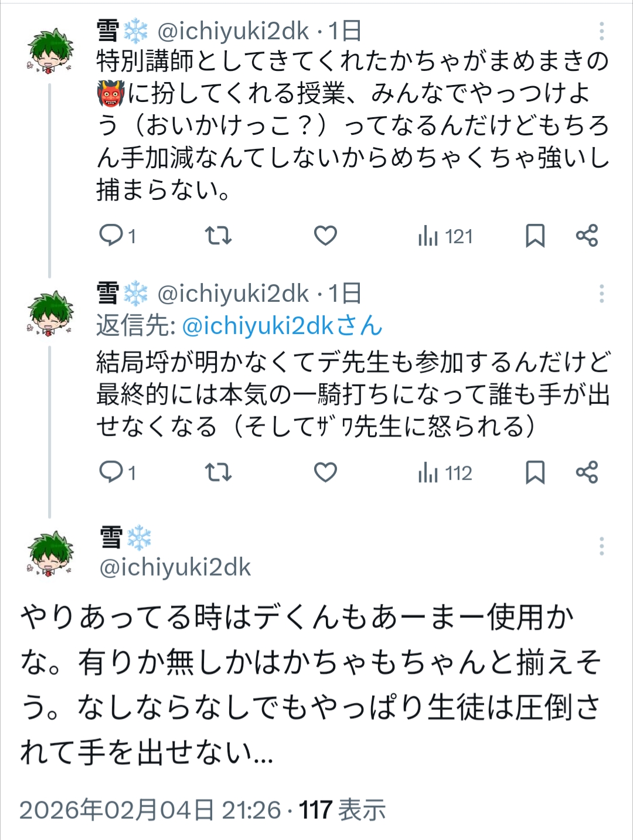Image resolution: width=633 pixels, height=840 pixels.
Task: Reply to the first tweet about かちゃ
Action: point(111,236)
